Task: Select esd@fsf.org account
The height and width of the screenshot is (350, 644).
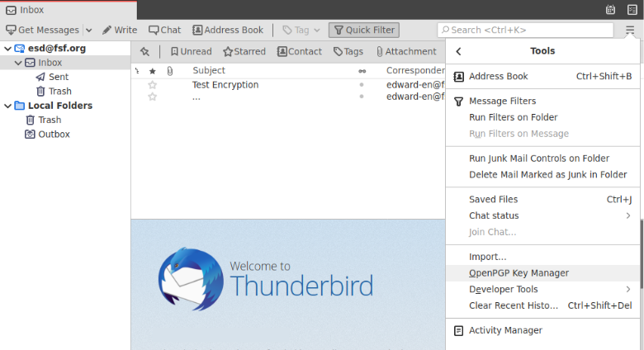Action: coord(57,48)
